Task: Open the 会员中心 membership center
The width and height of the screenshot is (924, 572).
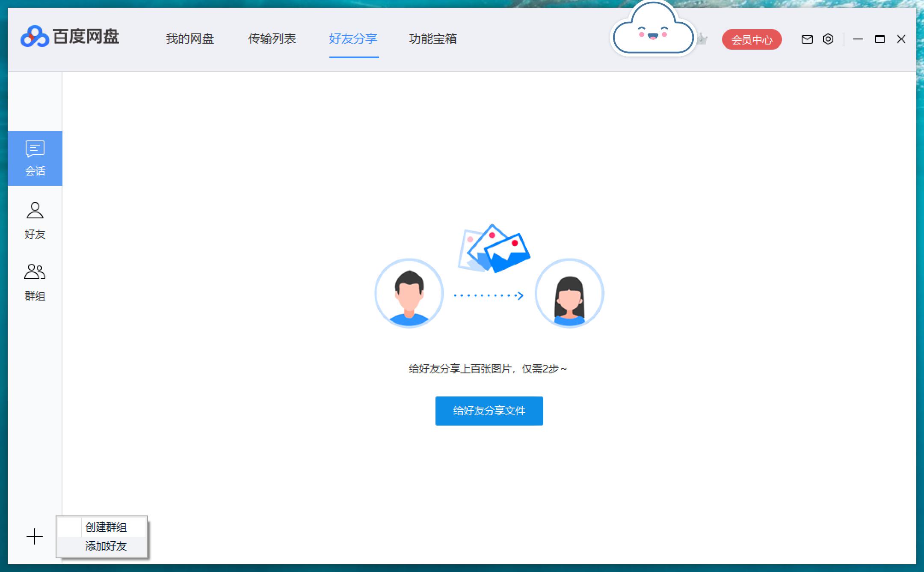Action: click(752, 39)
